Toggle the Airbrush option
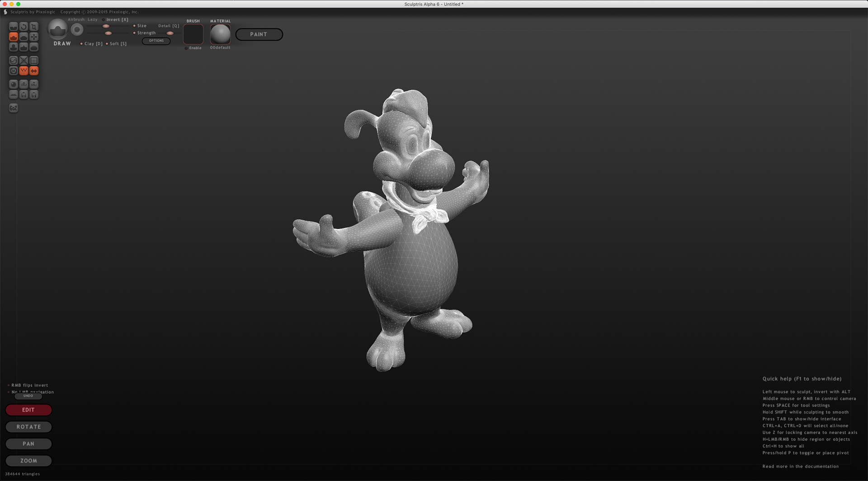 point(76,19)
